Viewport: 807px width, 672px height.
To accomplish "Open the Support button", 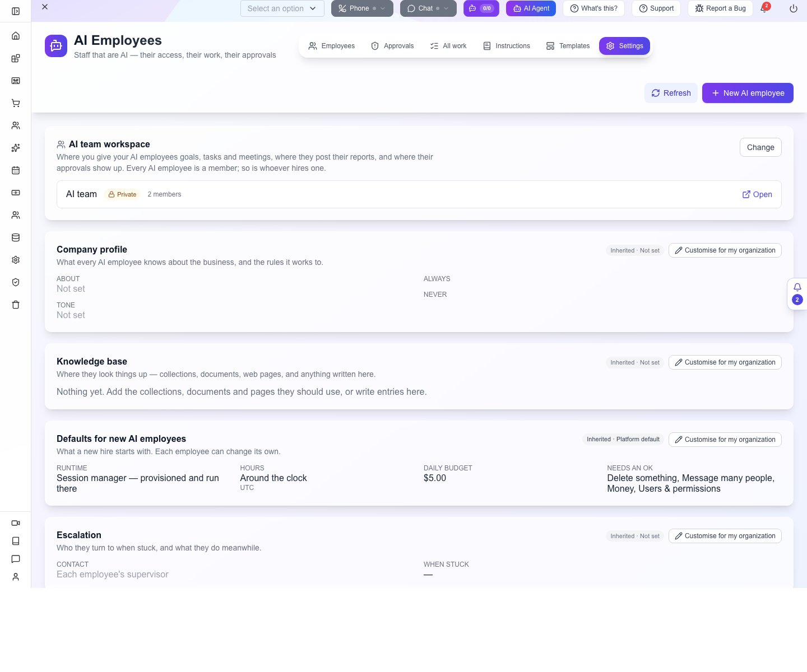I will point(656,8).
